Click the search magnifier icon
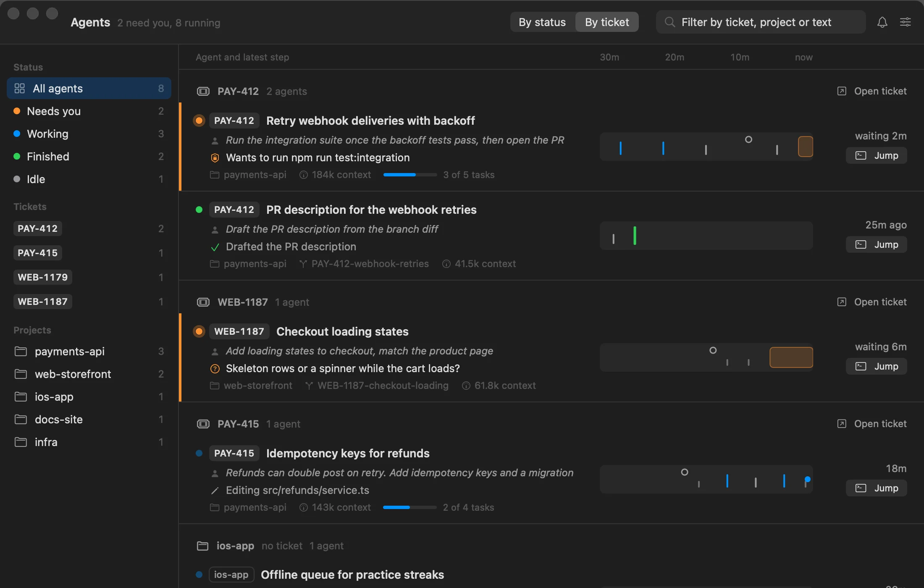The height and width of the screenshot is (588, 924). click(670, 22)
